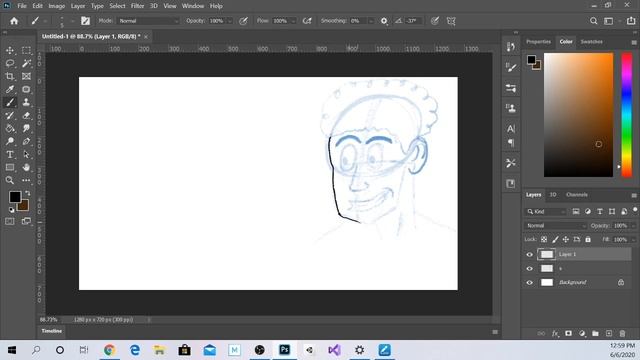Screen dimensions: 640x360
Task: Toggle lock all padlock
Action: pyautogui.click(x=588, y=239)
